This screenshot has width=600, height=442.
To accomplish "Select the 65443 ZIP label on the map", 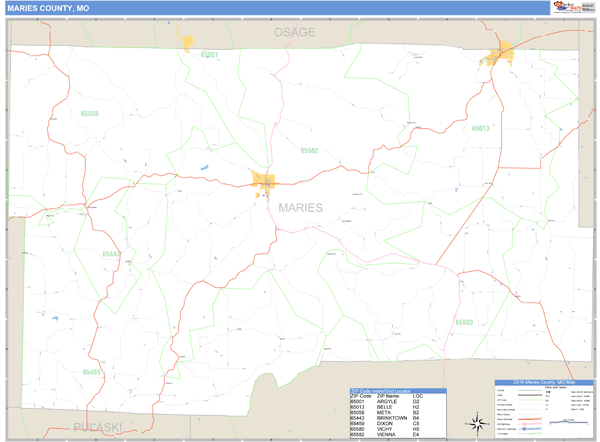I will click(x=111, y=254).
